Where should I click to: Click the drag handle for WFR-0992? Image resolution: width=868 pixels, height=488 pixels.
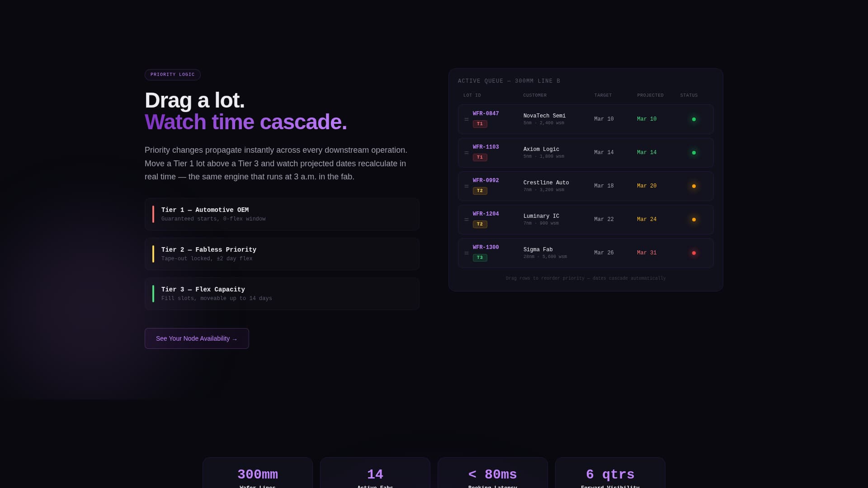[467, 186]
